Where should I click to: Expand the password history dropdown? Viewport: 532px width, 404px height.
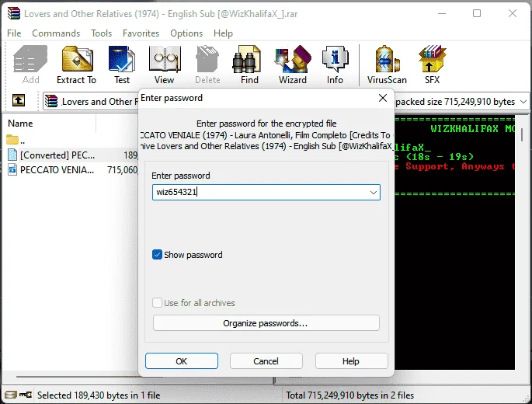(374, 192)
